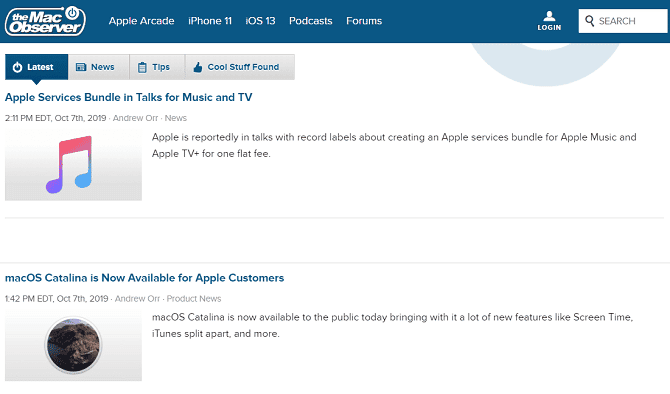The width and height of the screenshot is (670, 394).
Task: Click the Cool Stuff Found thumbs-up icon
Action: (197, 67)
